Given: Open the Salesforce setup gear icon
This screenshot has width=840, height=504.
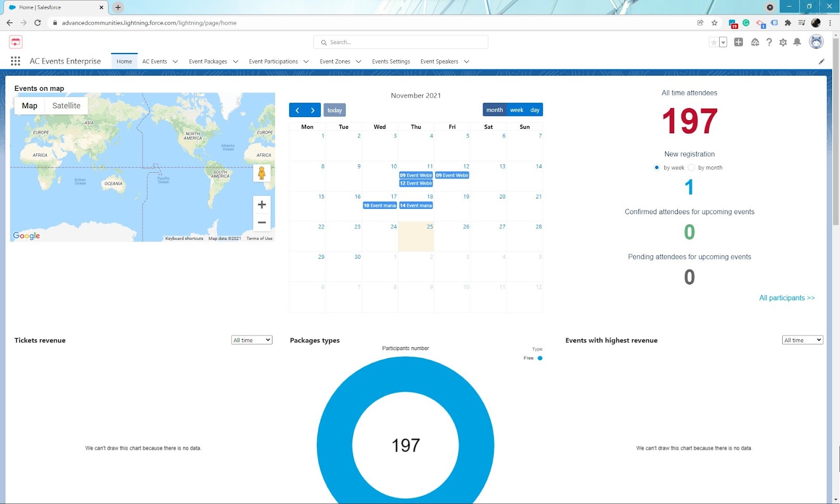Looking at the screenshot, I should [x=783, y=43].
